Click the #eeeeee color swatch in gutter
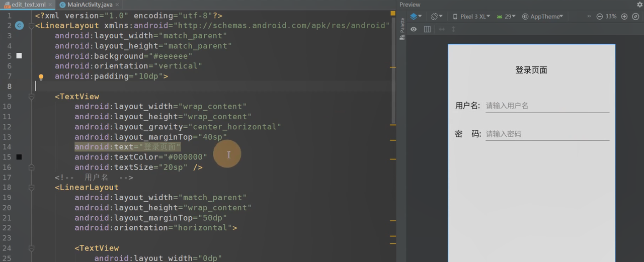This screenshot has width=644, height=262. point(19,56)
